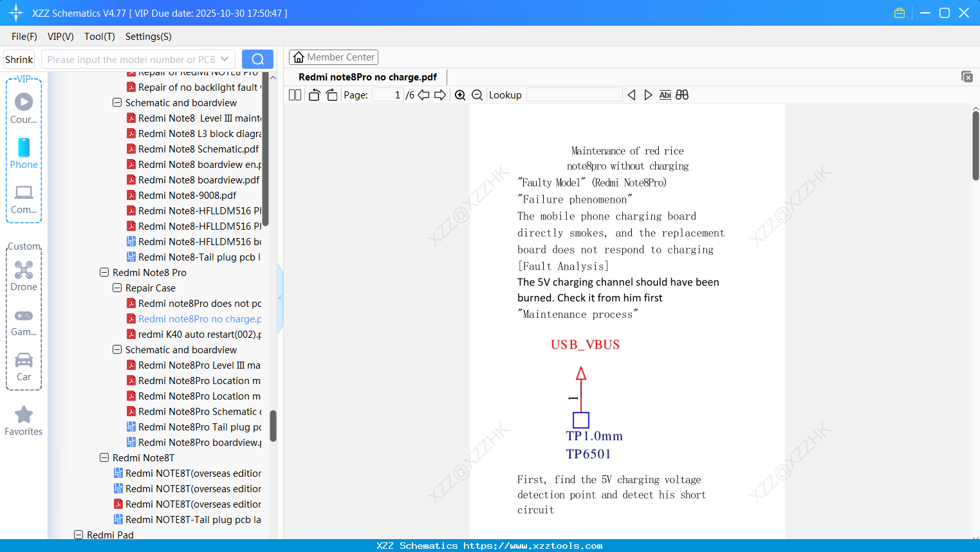Open the File(F) menu

pyautogui.click(x=24, y=37)
